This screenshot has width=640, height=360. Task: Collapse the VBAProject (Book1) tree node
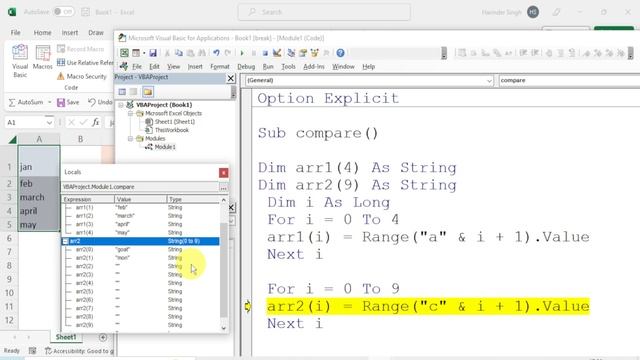[121, 105]
